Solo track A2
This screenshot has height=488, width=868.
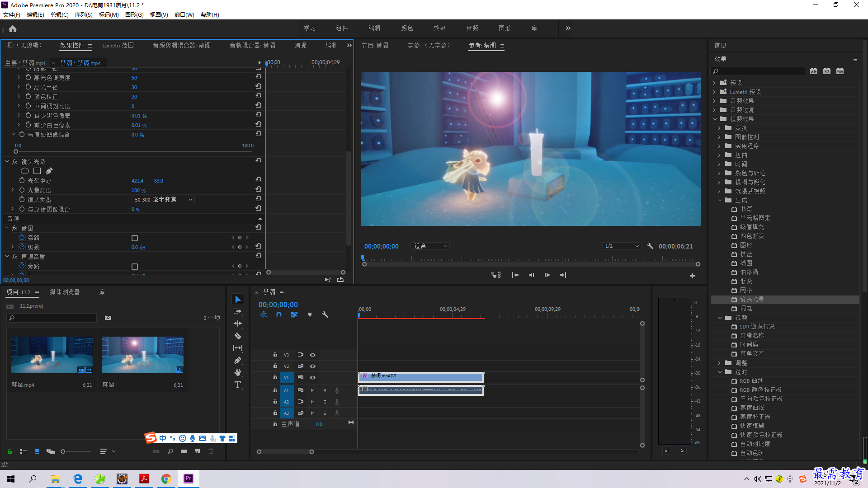pyautogui.click(x=325, y=402)
